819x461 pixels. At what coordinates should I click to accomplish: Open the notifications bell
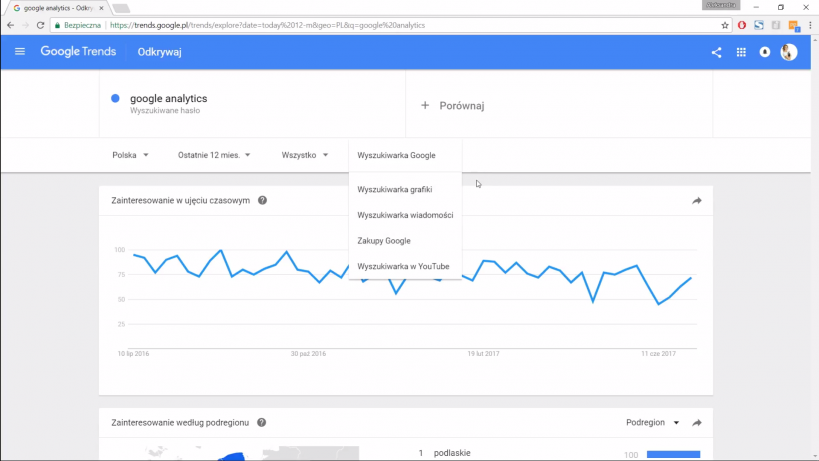pyautogui.click(x=765, y=52)
